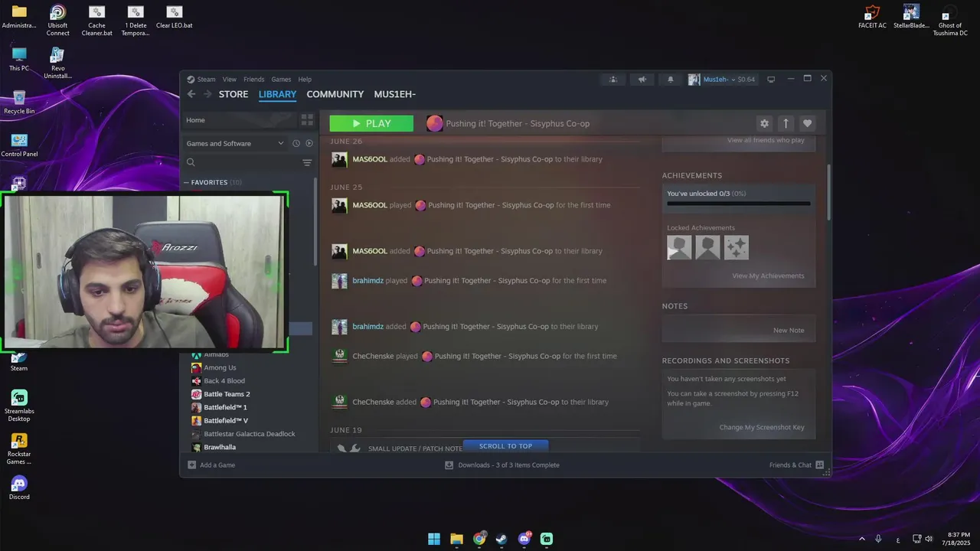
Task: Click SCROLL TO TOP button
Action: [505, 446]
